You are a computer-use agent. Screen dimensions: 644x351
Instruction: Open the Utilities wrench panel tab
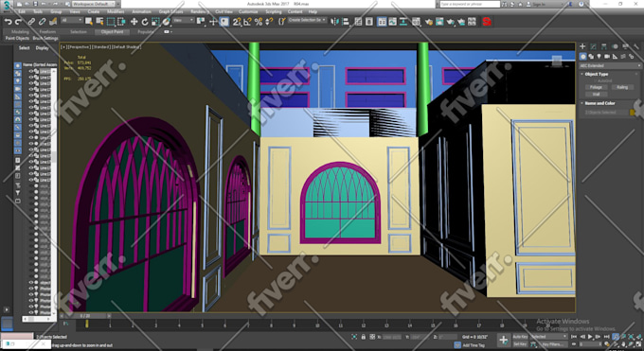(635, 46)
